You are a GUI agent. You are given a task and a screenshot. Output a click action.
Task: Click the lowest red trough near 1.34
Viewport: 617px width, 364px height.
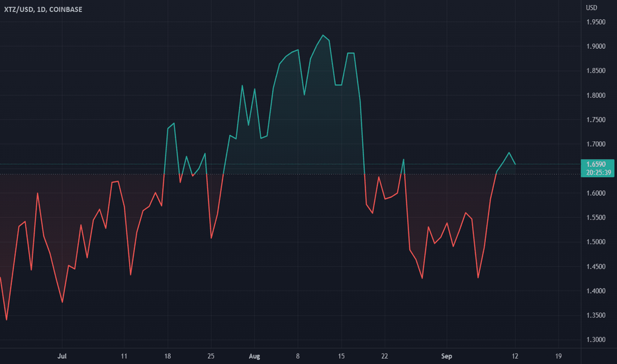pos(7,320)
